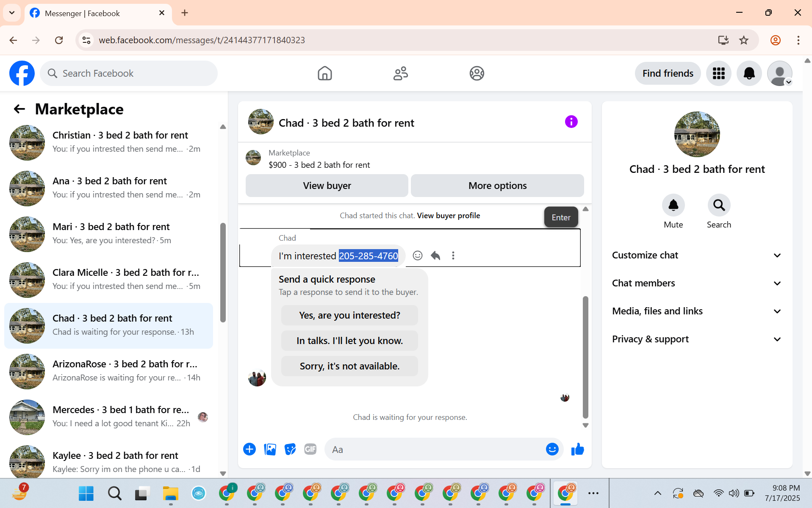Click the Find friends button
This screenshot has width=812, height=508.
click(x=668, y=73)
